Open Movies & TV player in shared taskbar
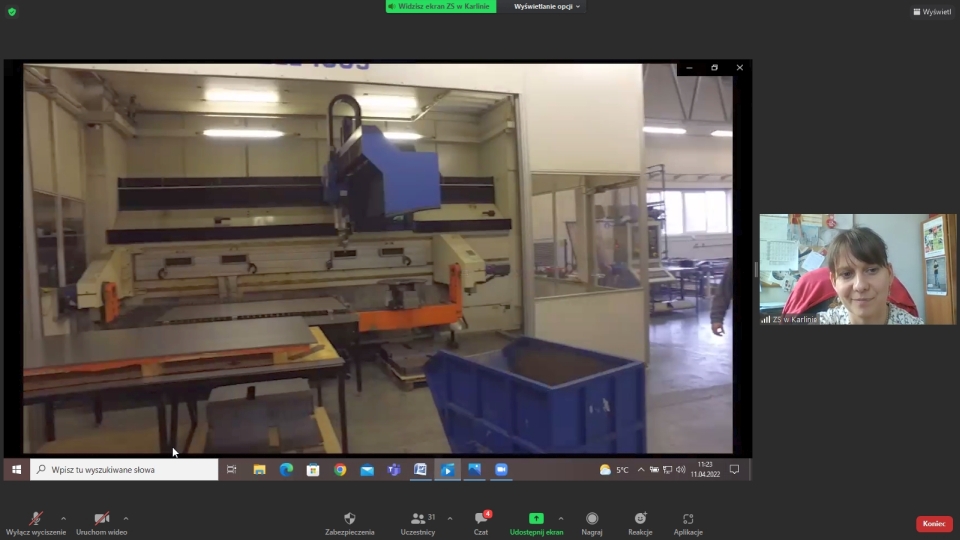This screenshot has height=540, width=960. pyautogui.click(x=448, y=470)
